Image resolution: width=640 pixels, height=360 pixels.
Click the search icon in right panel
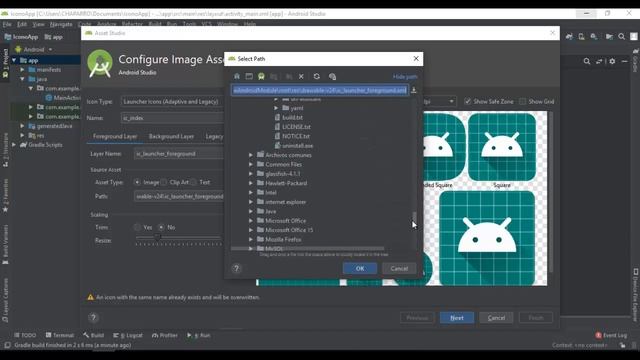coord(587,61)
